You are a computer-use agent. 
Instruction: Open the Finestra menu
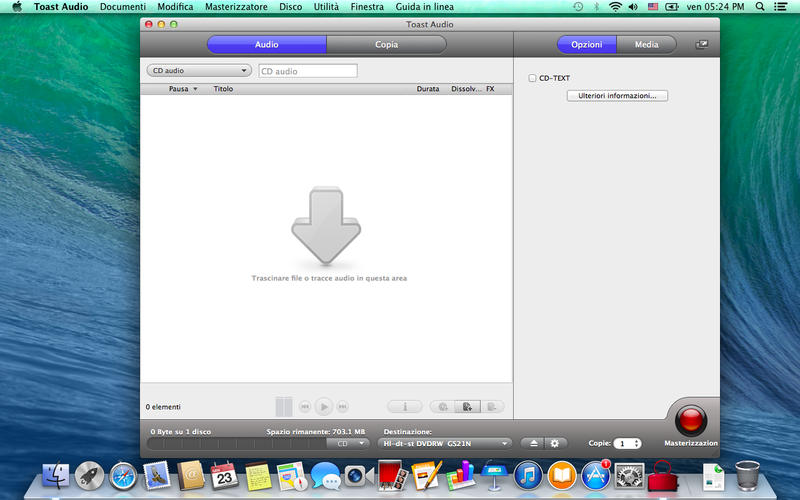coord(367,7)
